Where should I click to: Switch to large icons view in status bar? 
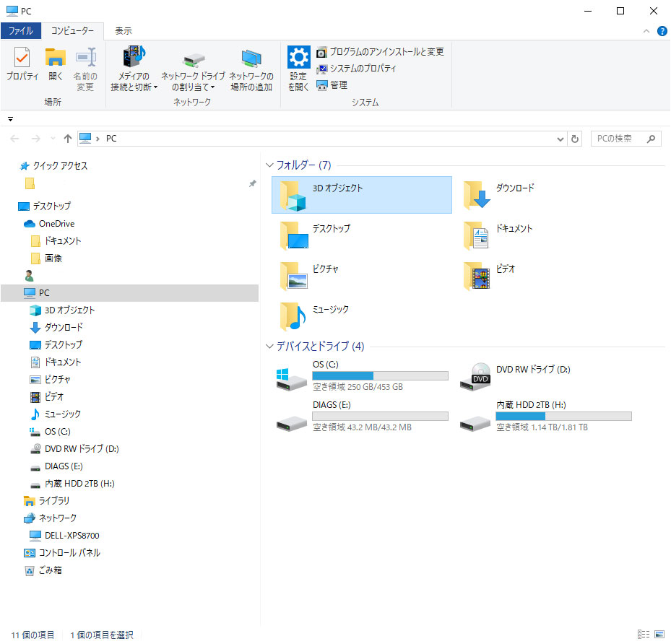pyautogui.click(x=659, y=635)
